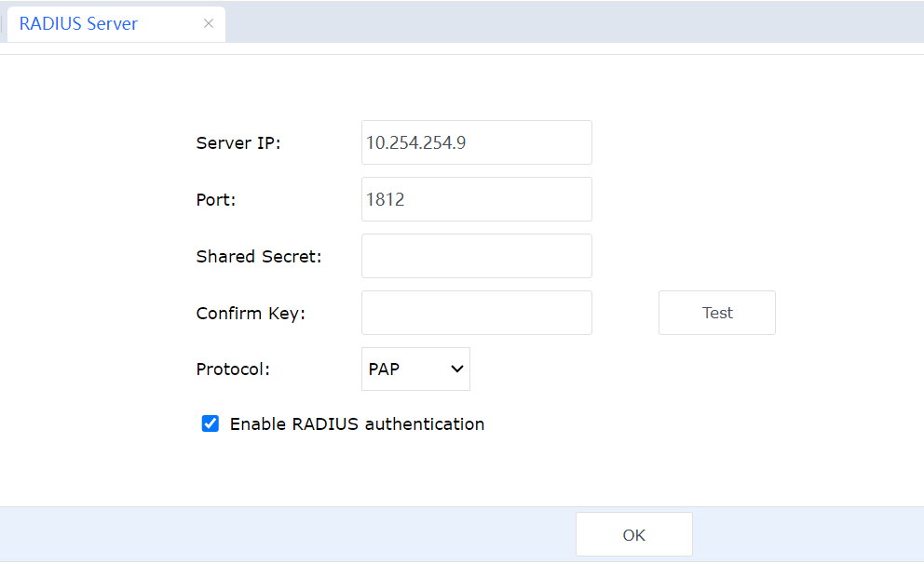Screen dimensions: 924x564
Task: Place cursor in the 10.254.254.9 address text
Action: 415,142
